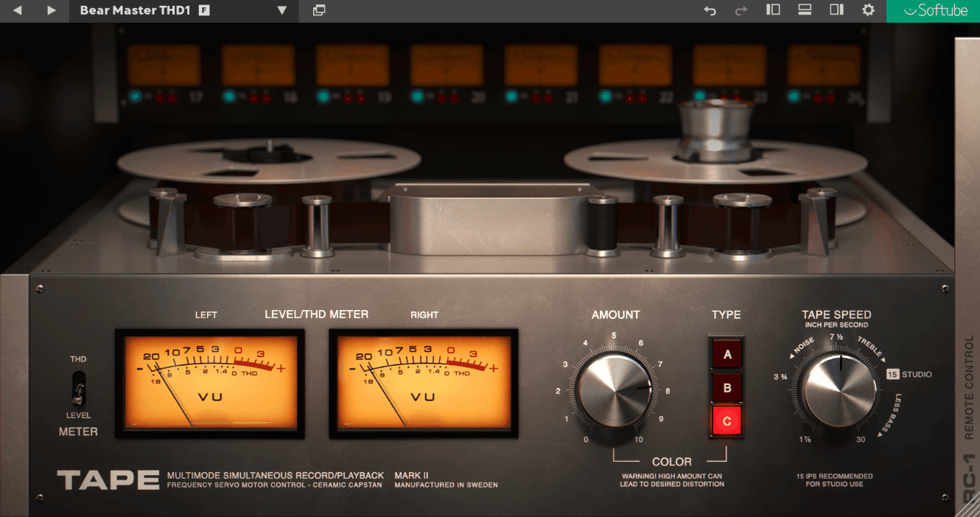Click the COLOR section label
Screen dimensions: 980x517
(x=672, y=462)
